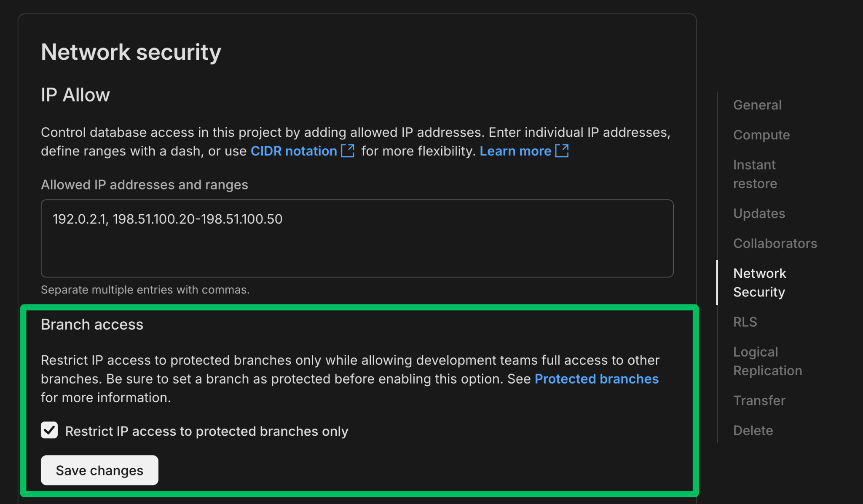The height and width of the screenshot is (504, 863).
Task: Uncheck Restrict IP access to protected branches only
Action: pos(49,430)
